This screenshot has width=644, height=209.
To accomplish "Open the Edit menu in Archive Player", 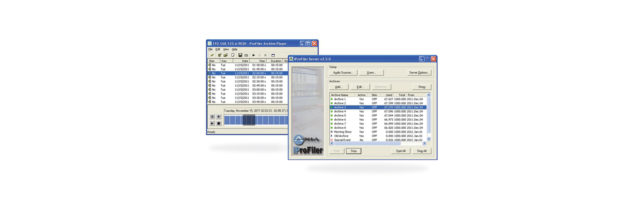I will (218, 50).
